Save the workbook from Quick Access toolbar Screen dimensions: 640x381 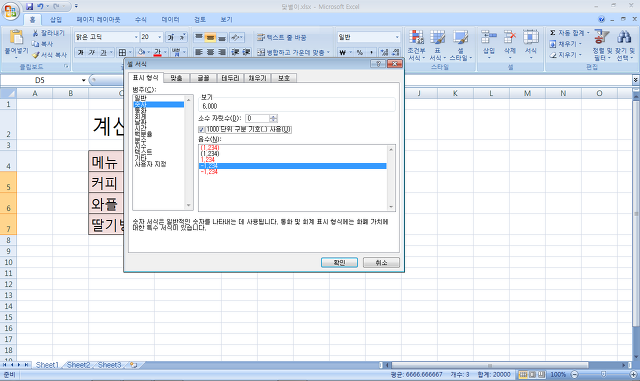click(x=29, y=6)
